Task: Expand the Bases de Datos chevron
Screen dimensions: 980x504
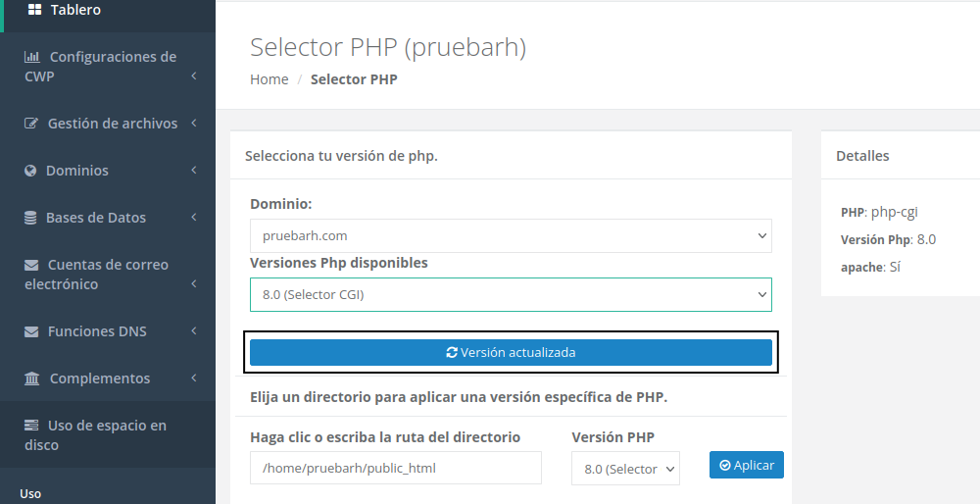Action: [194, 218]
